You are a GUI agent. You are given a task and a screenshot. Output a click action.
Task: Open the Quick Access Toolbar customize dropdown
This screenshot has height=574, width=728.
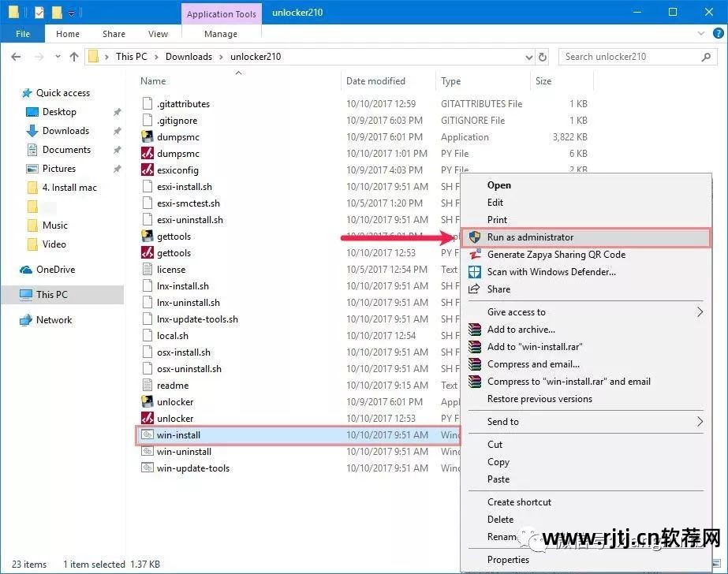tap(72, 13)
